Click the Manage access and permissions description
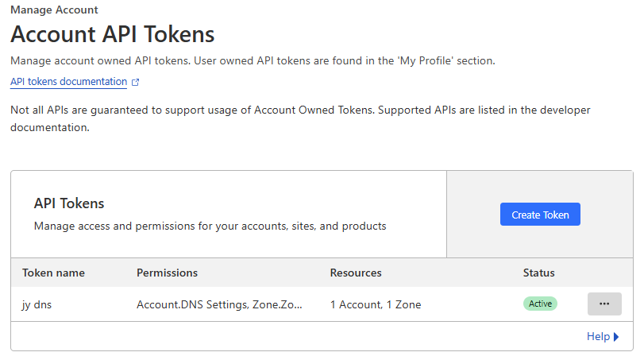The height and width of the screenshot is (356, 644). (210, 226)
